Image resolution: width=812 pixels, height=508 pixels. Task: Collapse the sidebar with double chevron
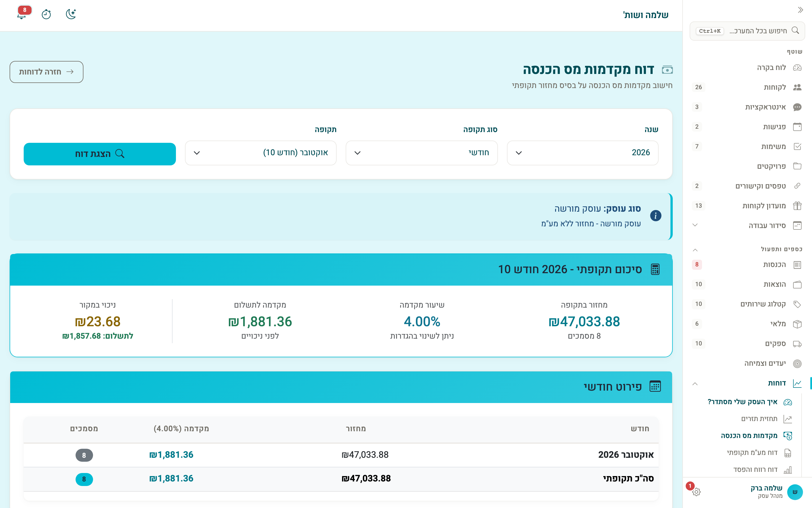click(800, 10)
